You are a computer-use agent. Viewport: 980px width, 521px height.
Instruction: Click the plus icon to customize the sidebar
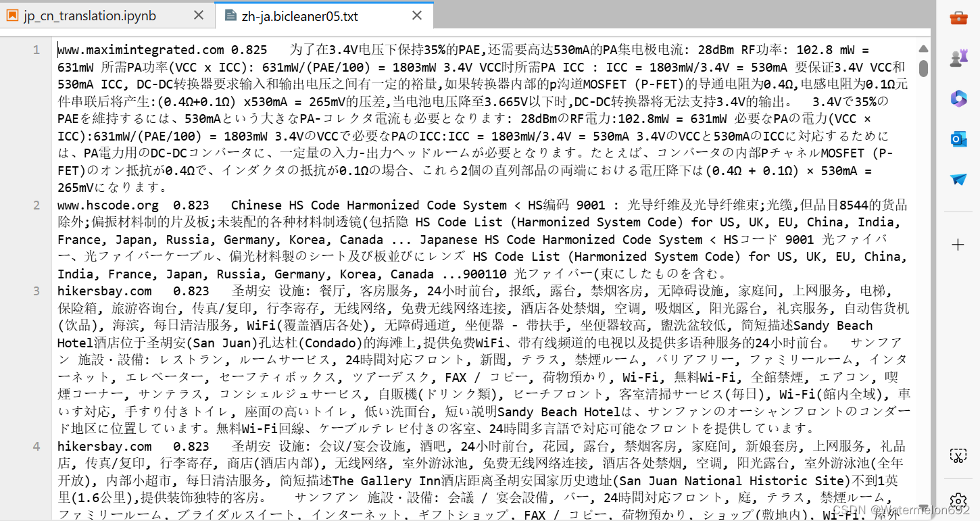pyautogui.click(x=958, y=246)
